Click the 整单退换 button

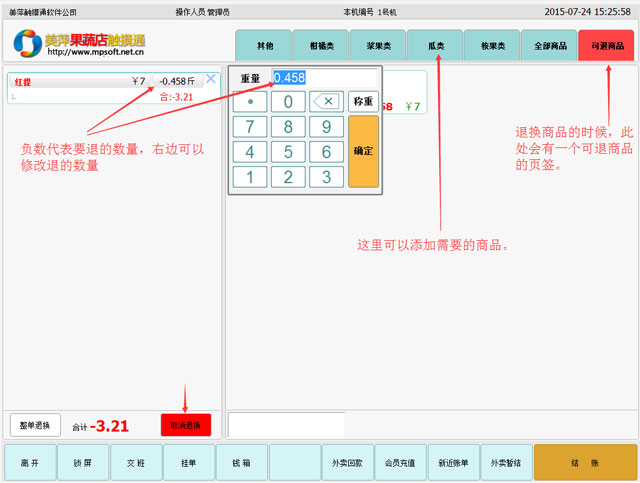pos(36,425)
